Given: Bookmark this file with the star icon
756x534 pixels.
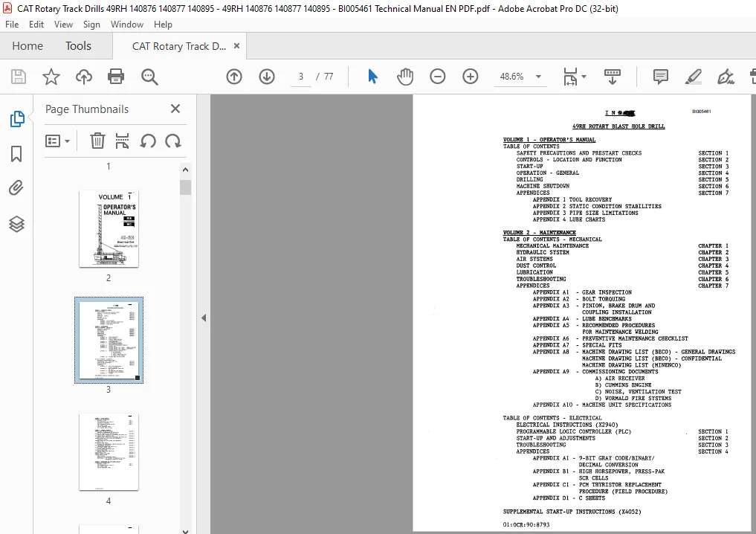Looking at the screenshot, I should click(51, 76).
